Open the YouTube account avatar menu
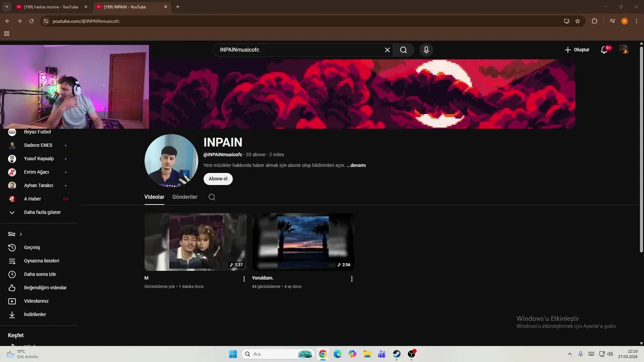Viewport: 644px width, 362px height. tap(624, 49)
